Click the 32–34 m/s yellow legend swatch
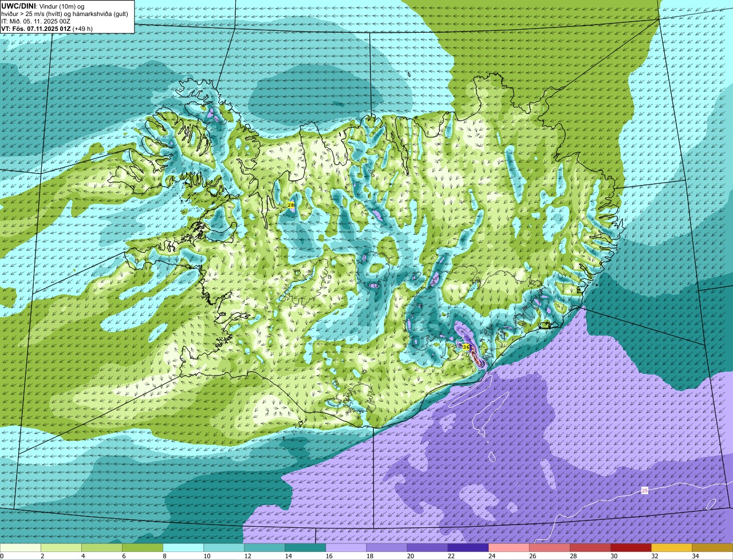This screenshot has height=560, width=733. point(671,547)
